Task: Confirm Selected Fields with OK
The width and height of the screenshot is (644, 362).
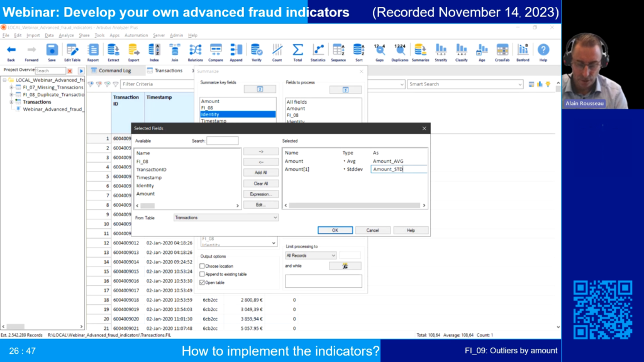Action: point(335,230)
